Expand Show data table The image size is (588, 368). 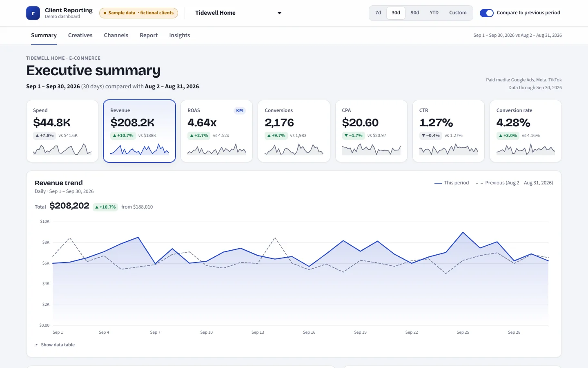tap(55, 345)
